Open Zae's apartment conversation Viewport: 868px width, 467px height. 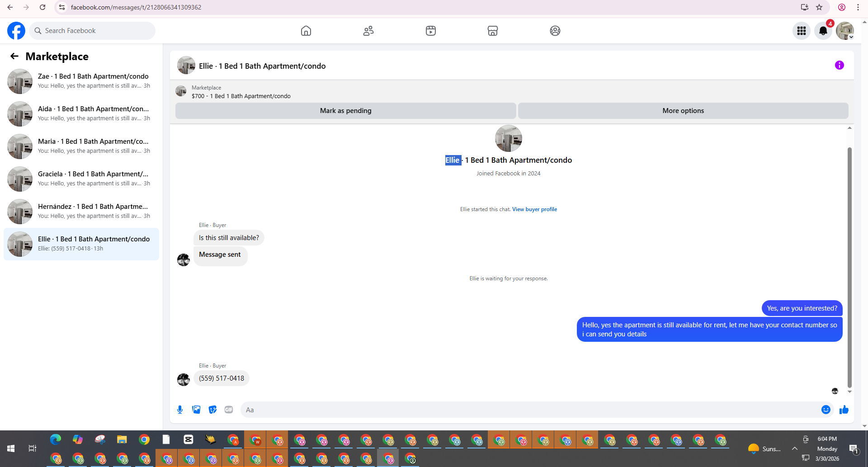pyautogui.click(x=81, y=81)
